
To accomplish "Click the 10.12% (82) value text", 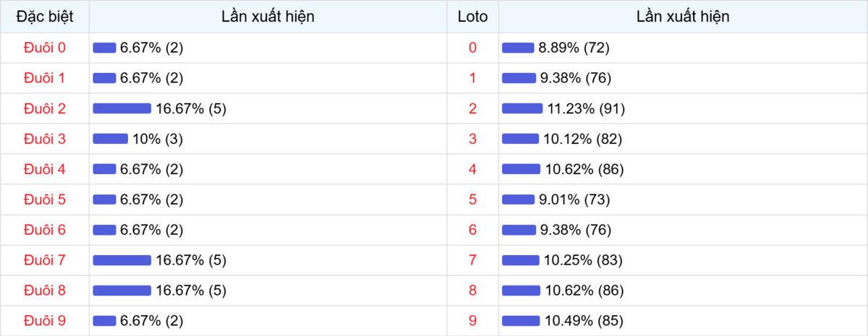I will (x=582, y=139).
